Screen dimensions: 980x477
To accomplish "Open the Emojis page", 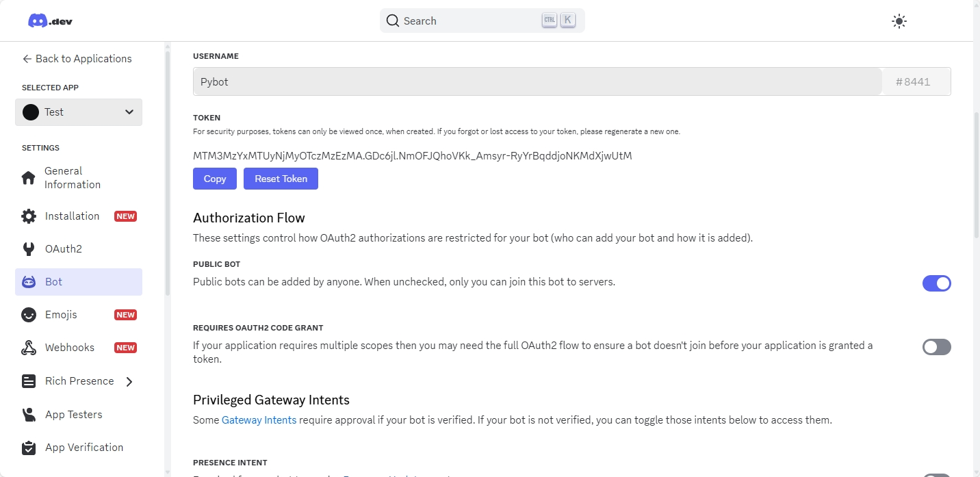I will [79, 315].
